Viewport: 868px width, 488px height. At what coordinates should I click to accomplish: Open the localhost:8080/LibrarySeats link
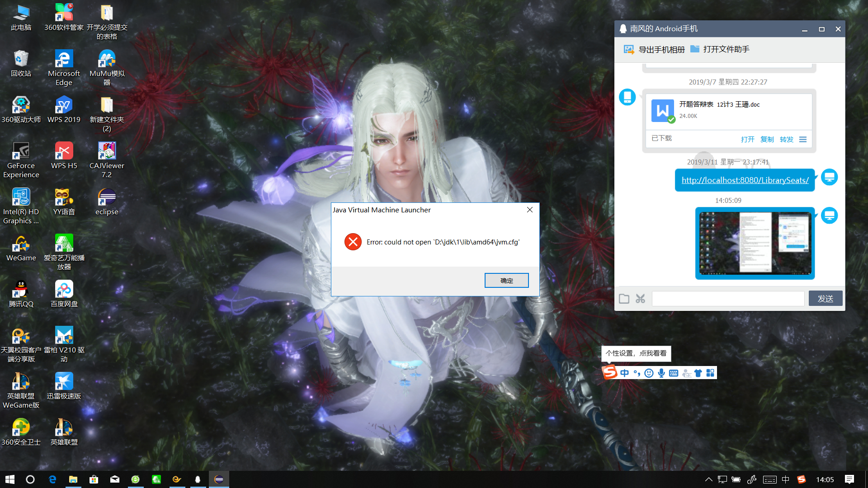pyautogui.click(x=745, y=180)
